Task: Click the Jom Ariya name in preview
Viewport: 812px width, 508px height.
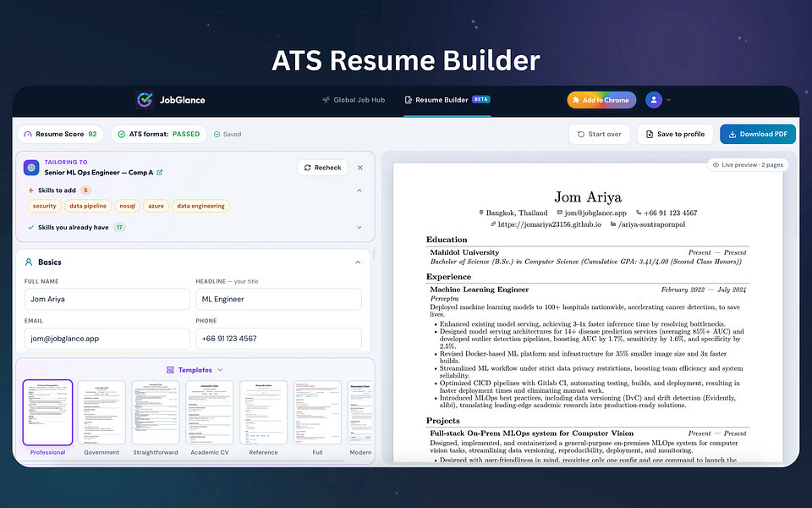Action: [588, 197]
